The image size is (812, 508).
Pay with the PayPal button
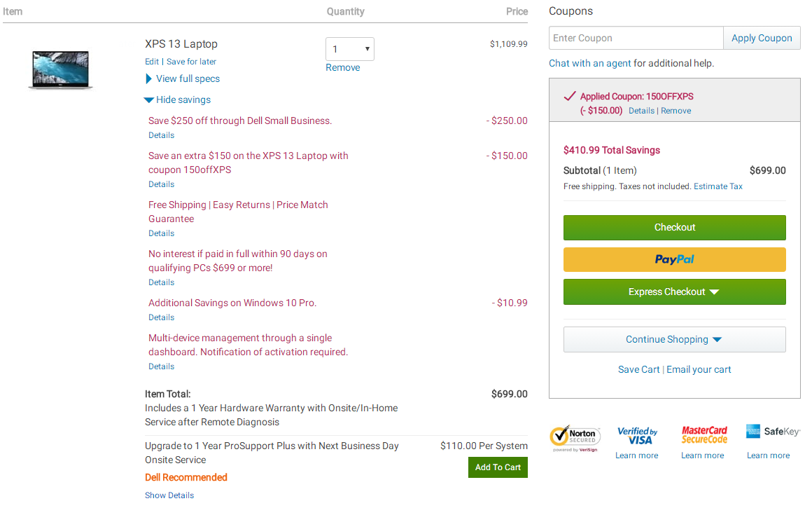point(674,260)
